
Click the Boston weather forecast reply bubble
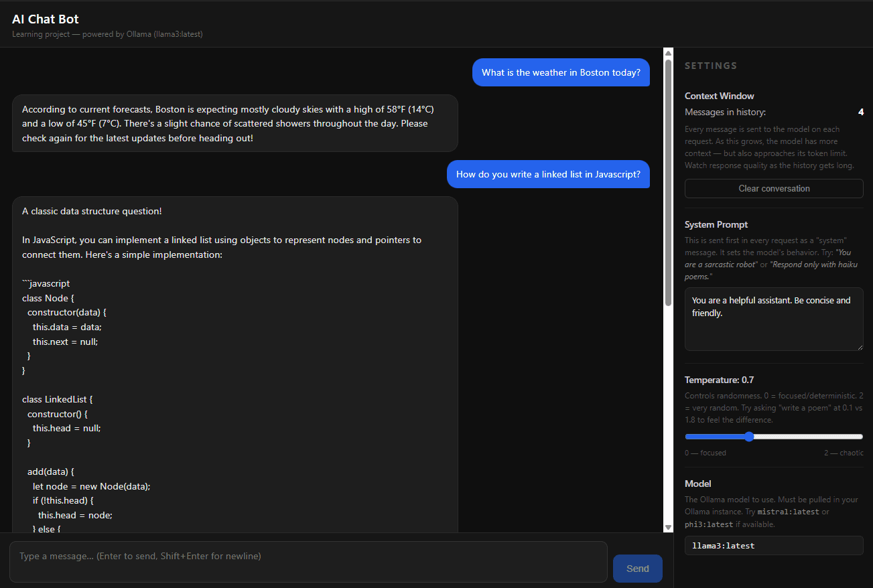234,123
